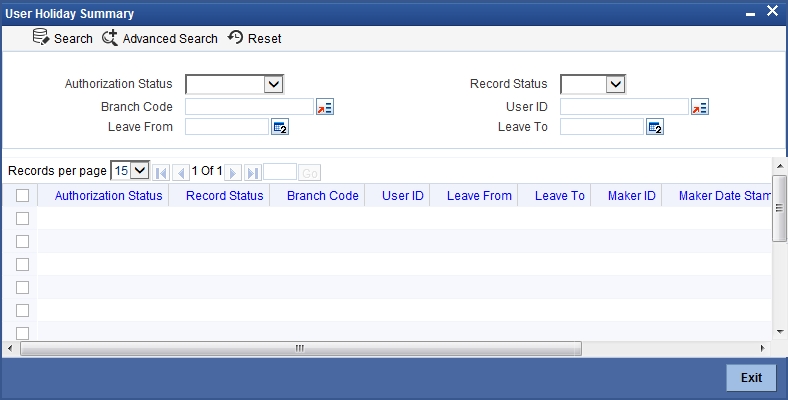Sort by the Leave From column header

pyautogui.click(x=479, y=195)
